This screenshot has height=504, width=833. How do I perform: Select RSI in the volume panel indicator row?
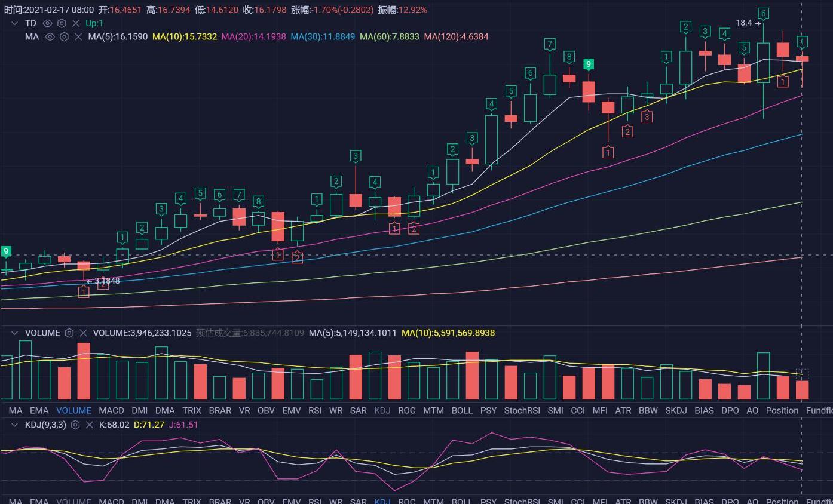315,411
